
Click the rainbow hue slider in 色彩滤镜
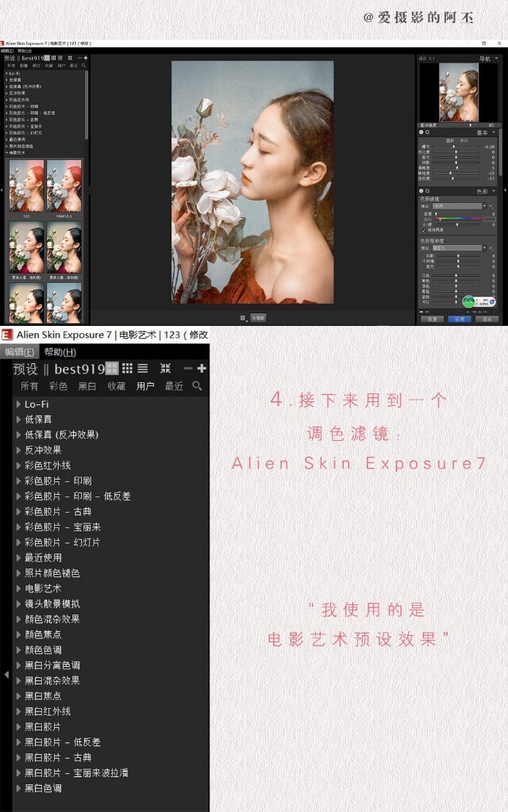(458, 219)
